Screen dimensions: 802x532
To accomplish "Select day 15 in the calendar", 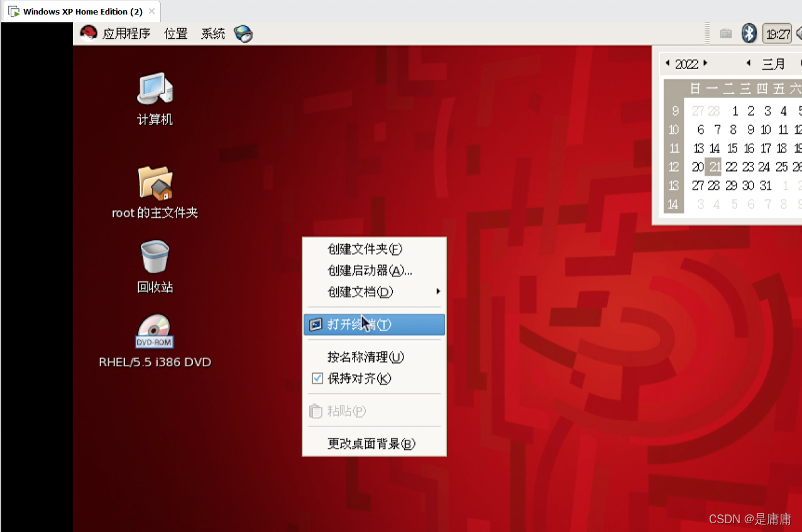I will [x=732, y=149].
